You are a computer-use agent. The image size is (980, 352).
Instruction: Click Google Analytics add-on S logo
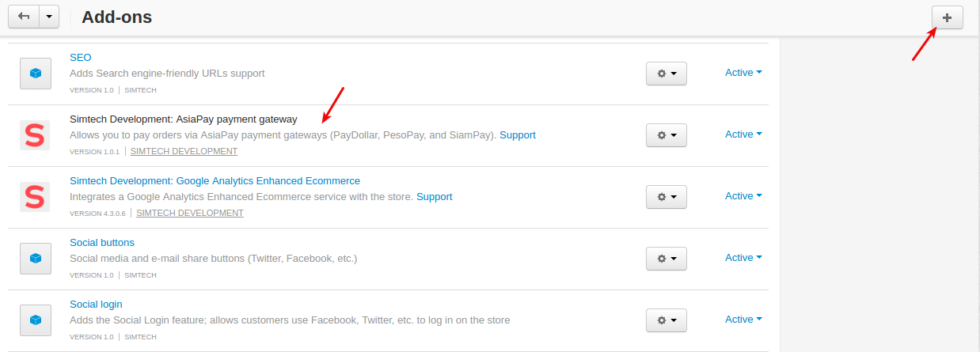[35, 197]
